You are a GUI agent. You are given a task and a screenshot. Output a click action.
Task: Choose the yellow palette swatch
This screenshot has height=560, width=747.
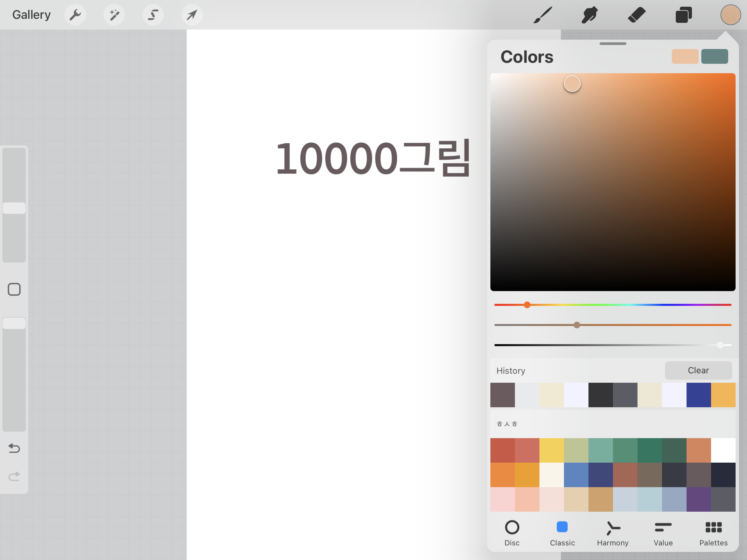tap(552, 450)
